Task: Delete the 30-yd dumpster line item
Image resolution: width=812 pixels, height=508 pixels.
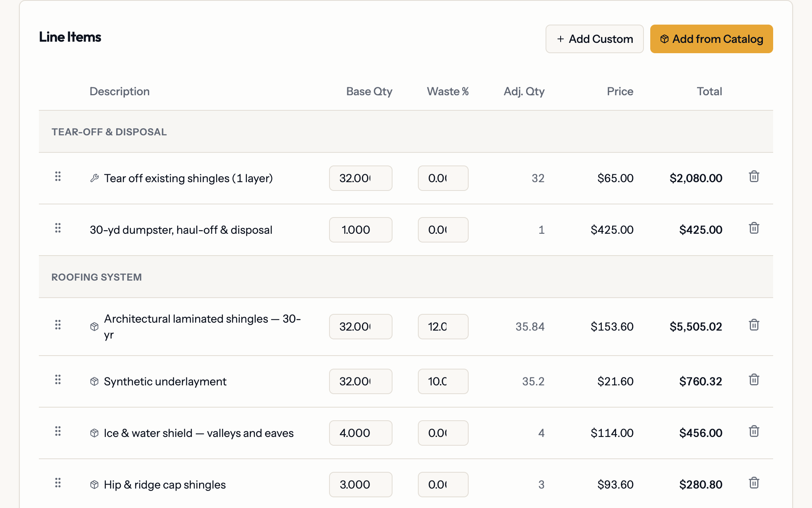Action: [754, 228]
